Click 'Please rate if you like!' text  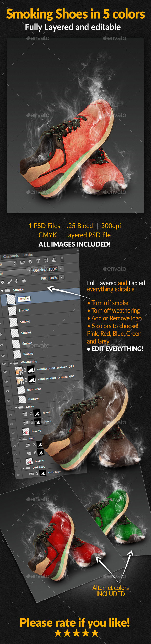pyautogui.click(x=75, y=623)
